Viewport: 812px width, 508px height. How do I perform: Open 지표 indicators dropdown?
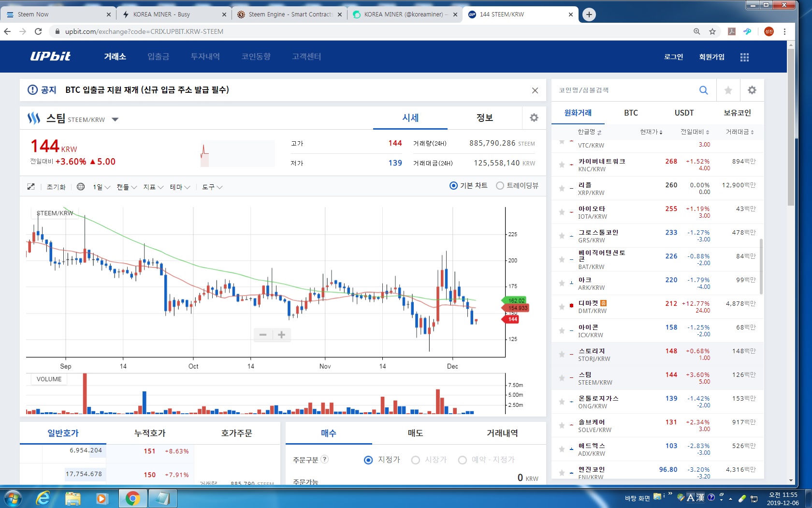[x=153, y=187]
